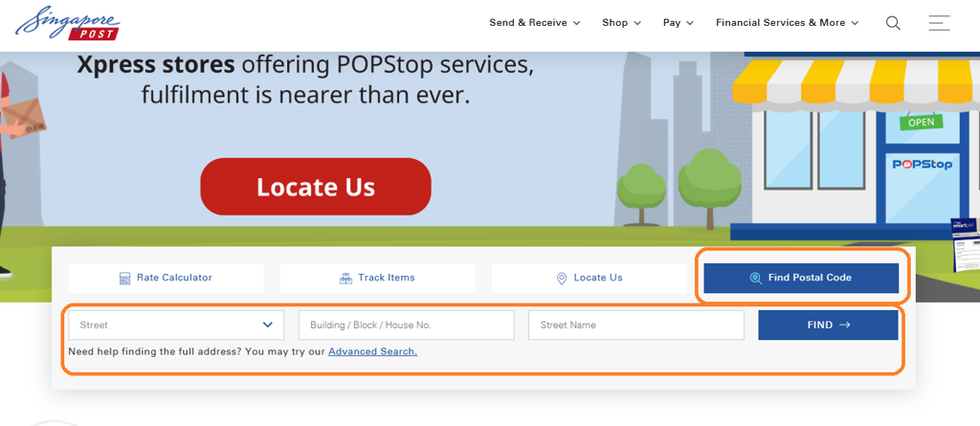980x426 pixels.
Task: Open Financial Services & More menu
Action: pos(787,23)
